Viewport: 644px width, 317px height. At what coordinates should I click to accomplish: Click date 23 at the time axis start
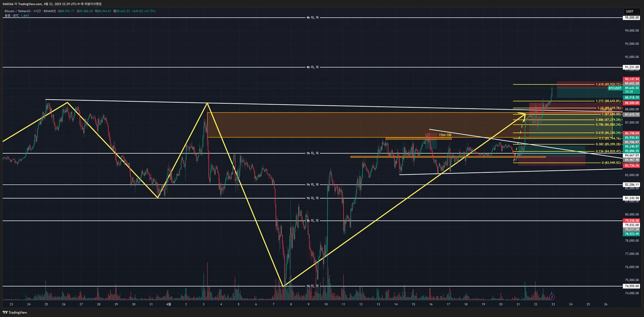[x=11, y=305]
